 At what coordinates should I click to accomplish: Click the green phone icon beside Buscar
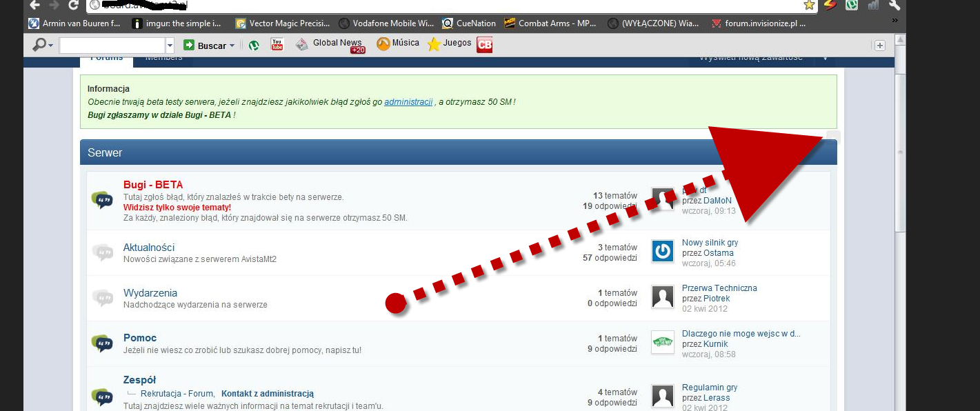[x=254, y=43]
